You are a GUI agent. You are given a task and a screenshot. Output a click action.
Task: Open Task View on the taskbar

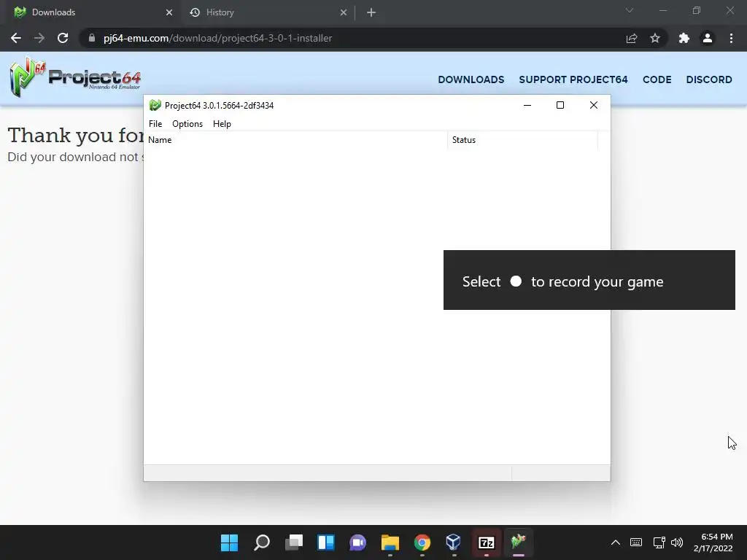click(293, 542)
